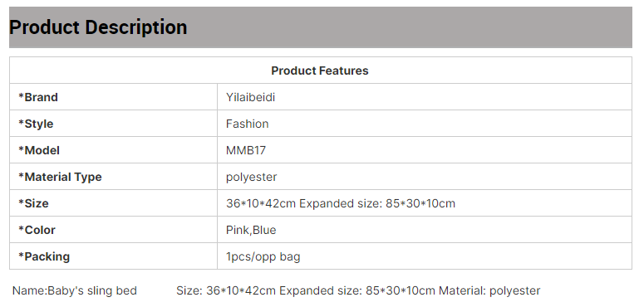Select the Product Features table header

320,71
